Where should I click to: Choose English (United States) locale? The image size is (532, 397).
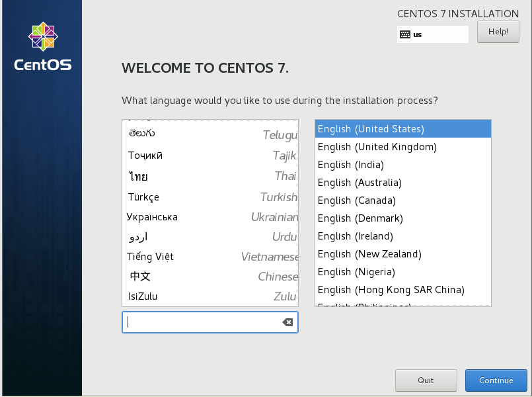coord(402,129)
